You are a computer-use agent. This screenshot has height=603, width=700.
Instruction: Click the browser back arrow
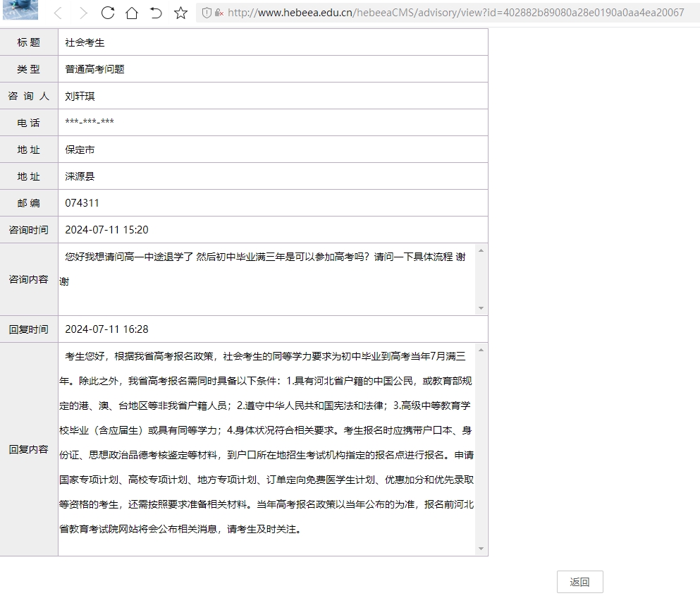[x=58, y=13]
